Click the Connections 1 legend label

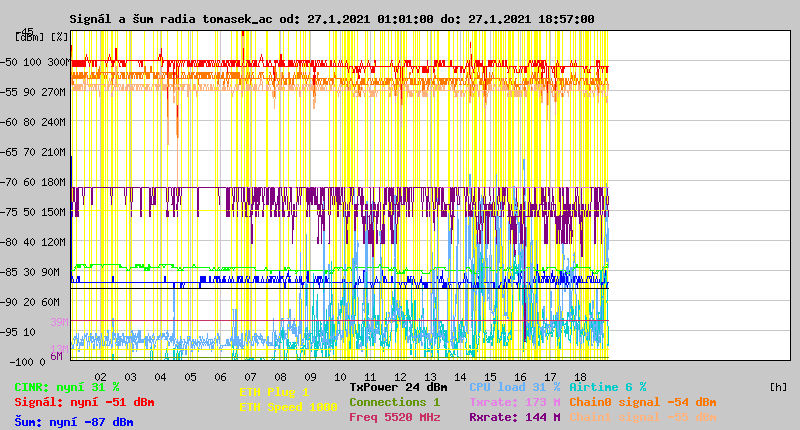[394, 401]
